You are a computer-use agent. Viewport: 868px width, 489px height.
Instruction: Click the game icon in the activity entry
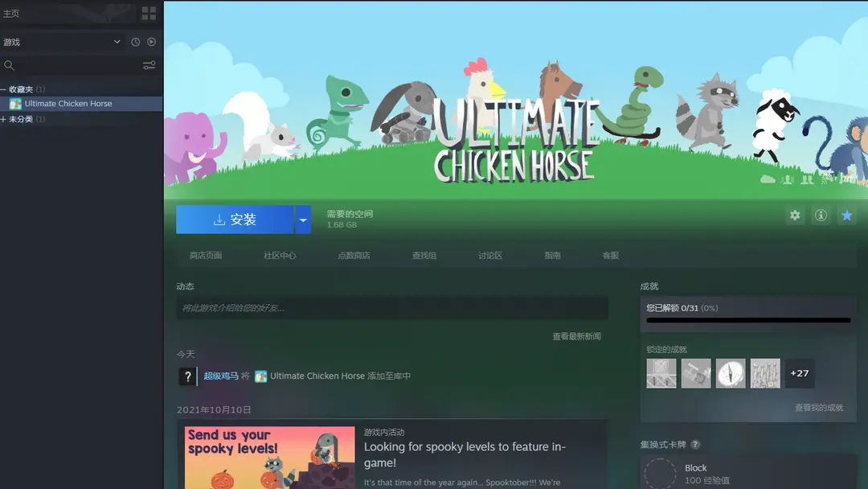click(260, 376)
